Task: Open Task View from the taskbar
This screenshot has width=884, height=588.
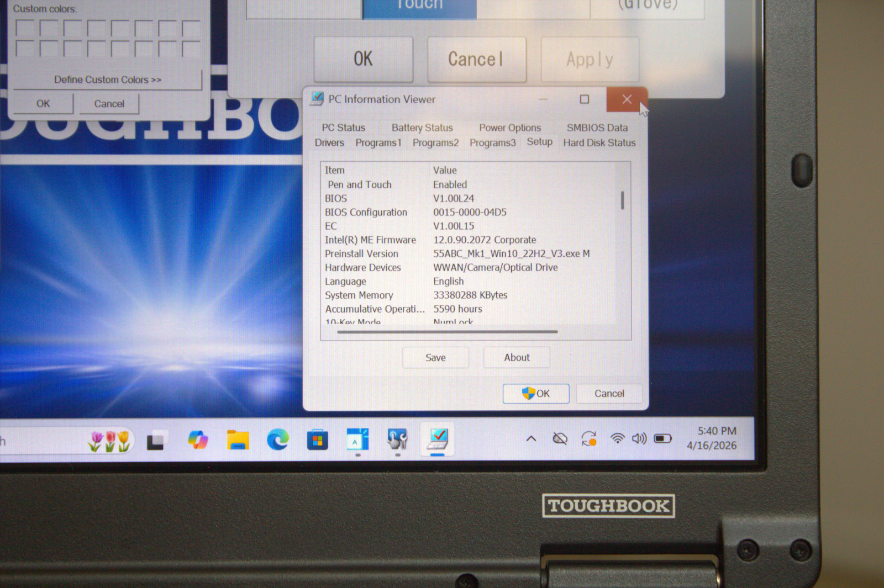Action: tap(155, 441)
